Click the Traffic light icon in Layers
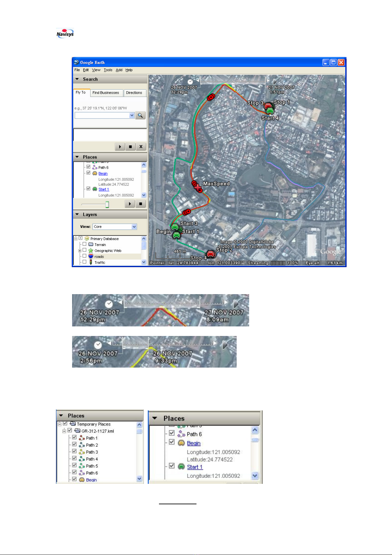Viewport: 392px width, 555px height. pyautogui.click(x=91, y=262)
